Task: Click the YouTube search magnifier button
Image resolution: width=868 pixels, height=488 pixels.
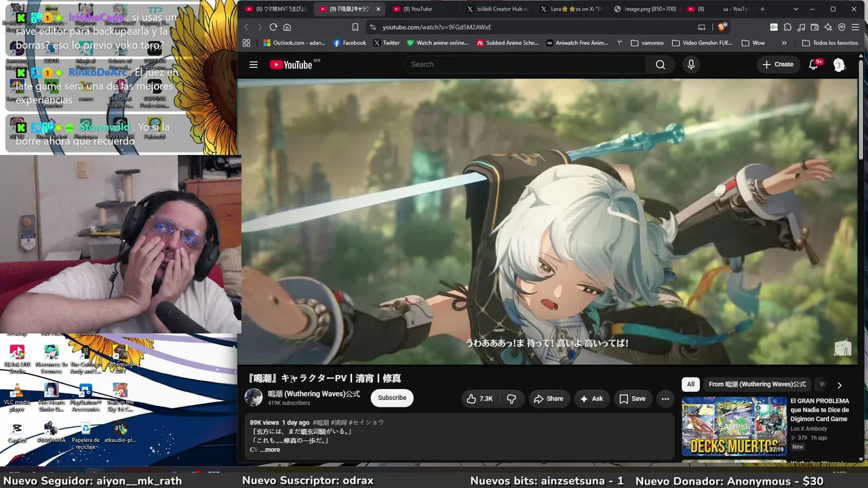Action: click(x=660, y=64)
